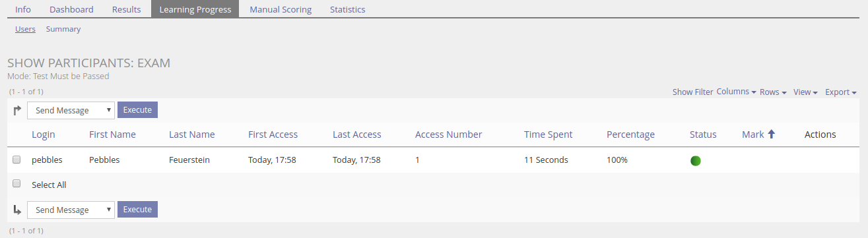
Task: Click top arrow icon beside Send Message
Action: tap(17, 110)
